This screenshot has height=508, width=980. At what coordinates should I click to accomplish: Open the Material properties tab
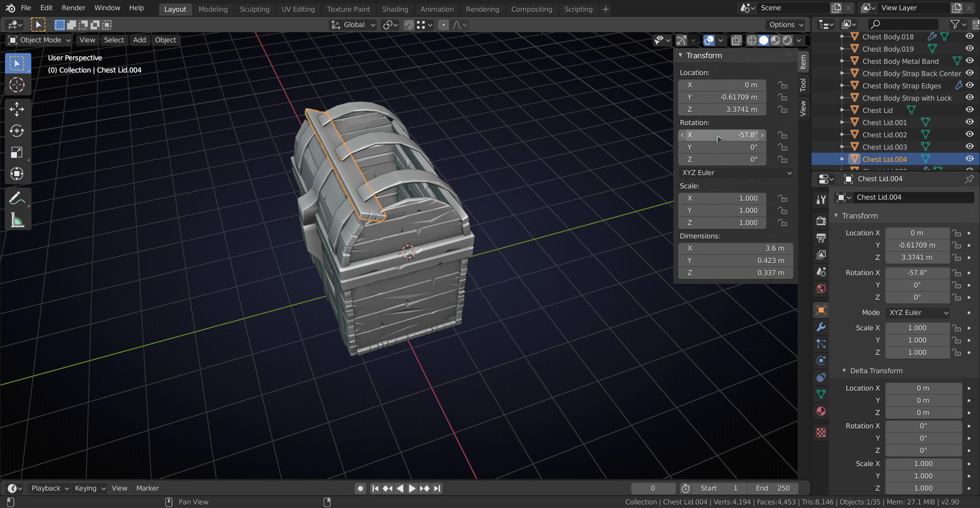pyautogui.click(x=821, y=412)
